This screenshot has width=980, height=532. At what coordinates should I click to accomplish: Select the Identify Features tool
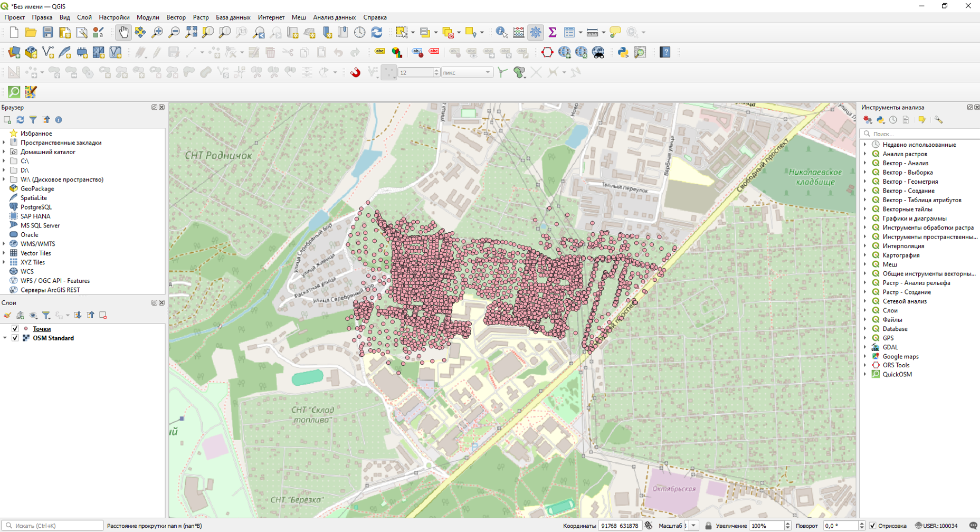coord(501,33)
